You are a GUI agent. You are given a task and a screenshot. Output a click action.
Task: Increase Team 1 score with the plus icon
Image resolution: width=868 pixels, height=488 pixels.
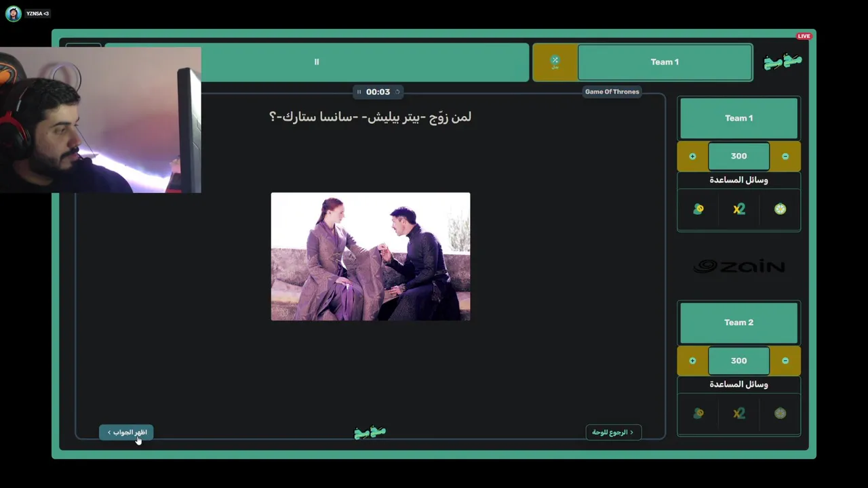[692, 157]
